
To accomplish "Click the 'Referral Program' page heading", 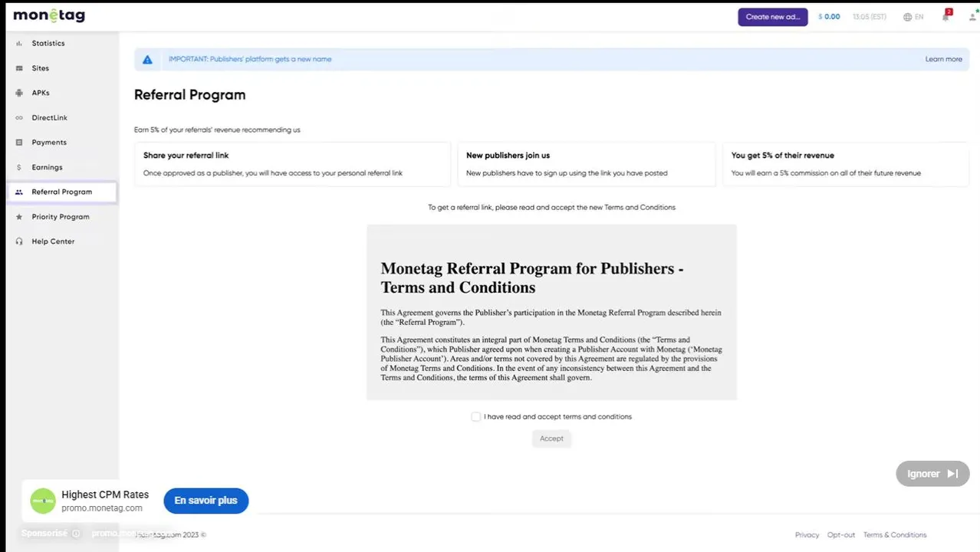I will [x=190, y=95].
